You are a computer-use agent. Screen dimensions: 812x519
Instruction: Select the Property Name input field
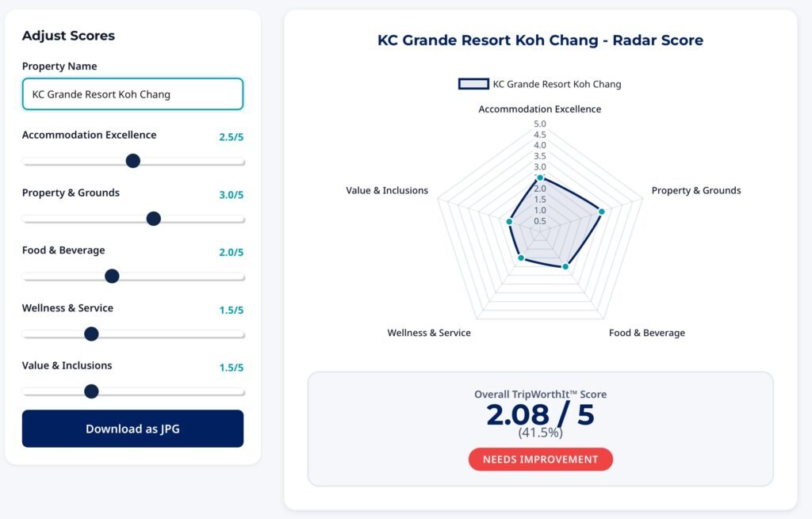click(132, 93)
